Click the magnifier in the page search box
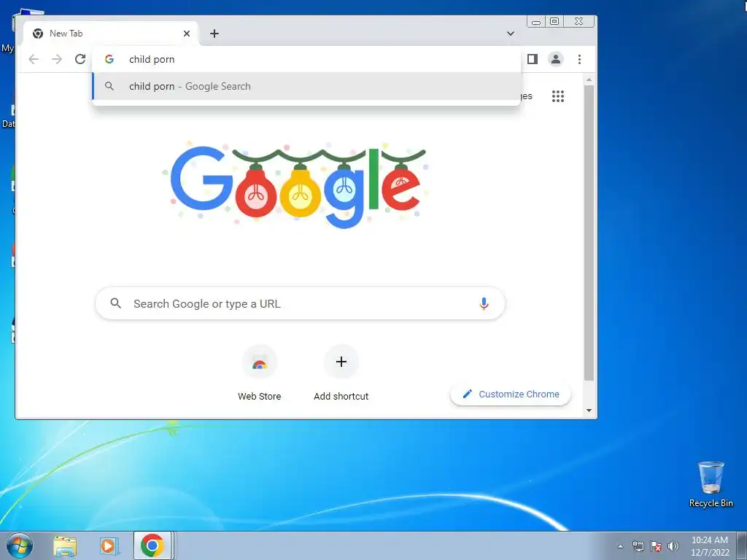This screenshot has width=747, height=560. coord(115,303)
